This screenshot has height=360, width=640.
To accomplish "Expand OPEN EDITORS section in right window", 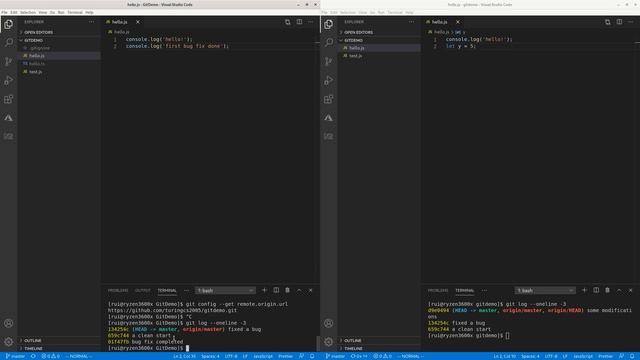I will click(x=379, y=32).
